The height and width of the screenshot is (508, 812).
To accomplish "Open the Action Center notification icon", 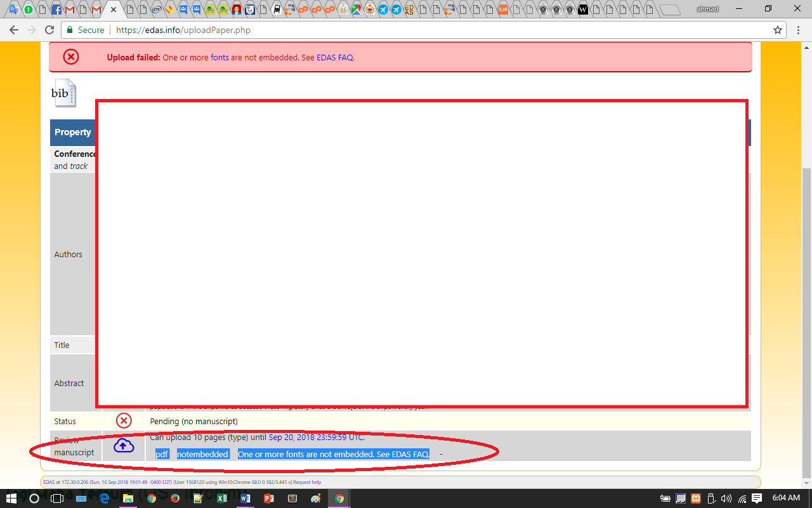I will tap(756, 498).
